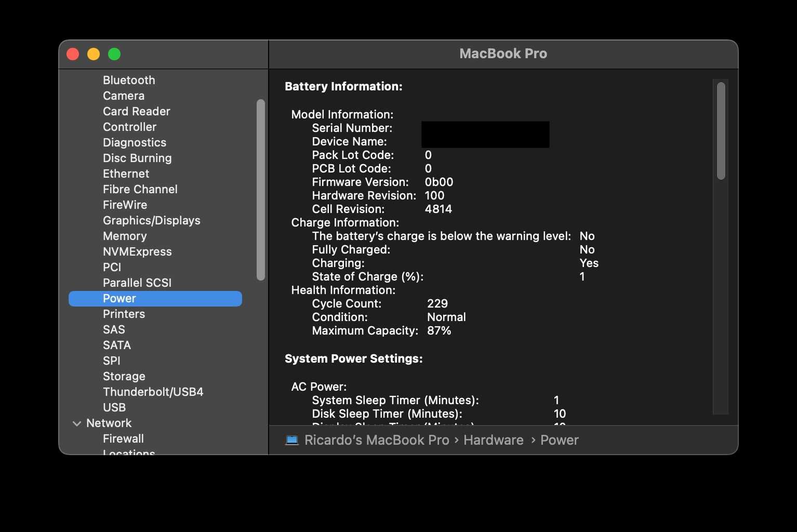Open Firewall under Network
This screenshot has height=532, width=797.
click(123, 438)
